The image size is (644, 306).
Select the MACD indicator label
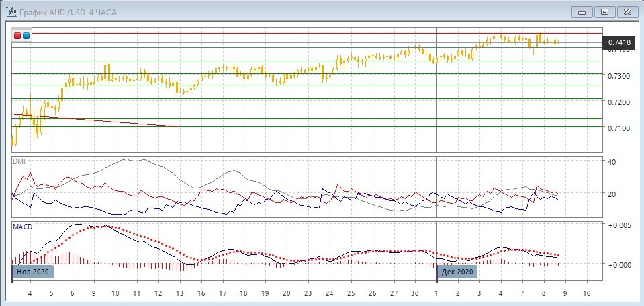[22, 227]
